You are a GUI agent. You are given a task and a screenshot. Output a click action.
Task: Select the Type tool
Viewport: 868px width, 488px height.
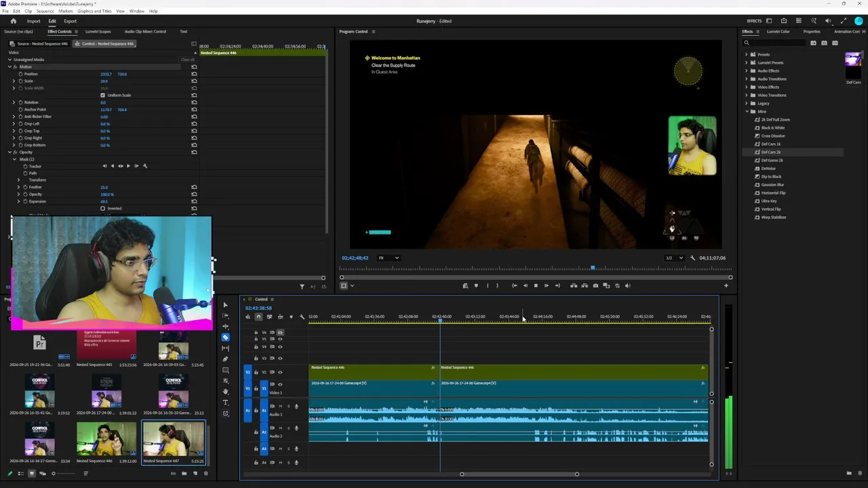pos(226,402)
